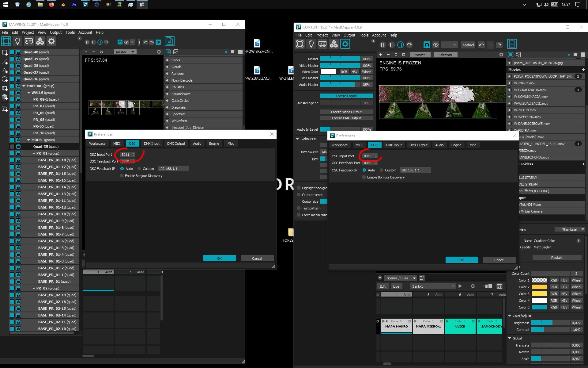Image resolution: width=588 pixels, height=368 pixels.
Task: Open preview settings gear in CONTENT output view
Action: coord(501,55)
